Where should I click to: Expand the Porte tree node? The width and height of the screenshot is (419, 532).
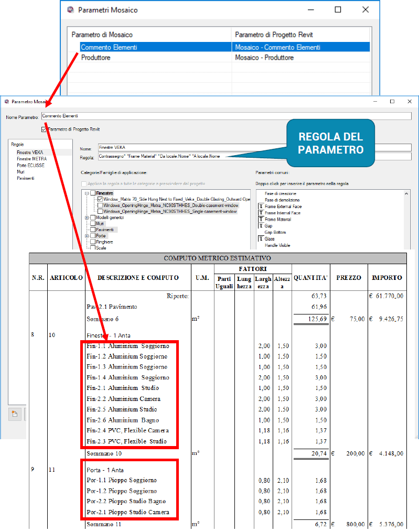(87, 236)
